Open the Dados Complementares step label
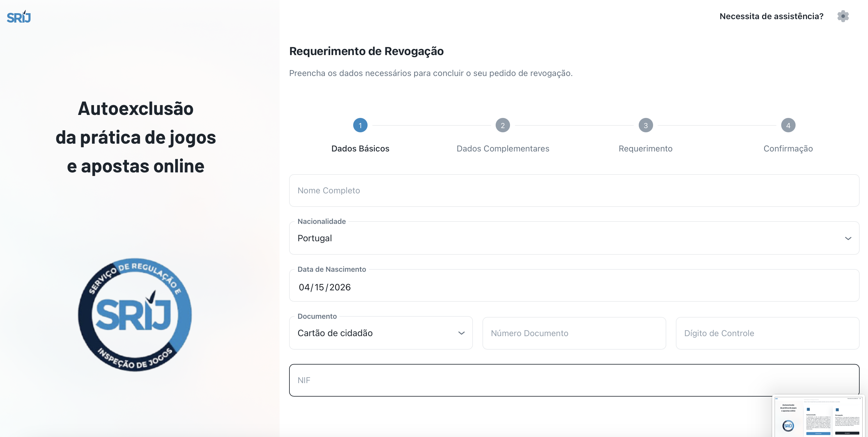The image size is (868, 437). pos(503,148)
